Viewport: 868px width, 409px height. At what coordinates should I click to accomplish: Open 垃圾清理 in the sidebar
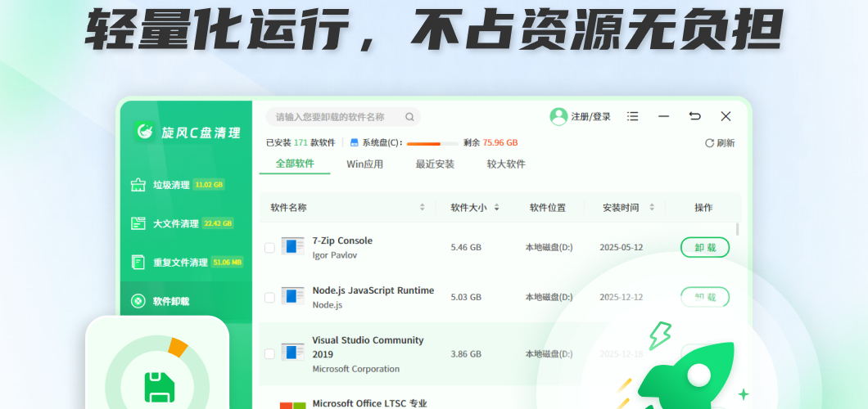click(x=177, y=185)
